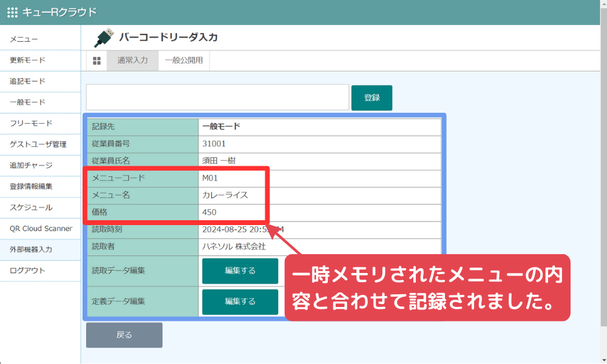This screenshot has height=364, width=607.
Task: Click the 戻る button
Action: tap(124, 335)
